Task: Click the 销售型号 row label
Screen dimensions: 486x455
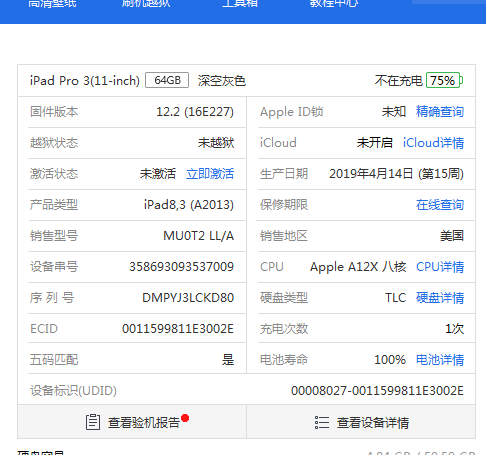Action: 54,236
